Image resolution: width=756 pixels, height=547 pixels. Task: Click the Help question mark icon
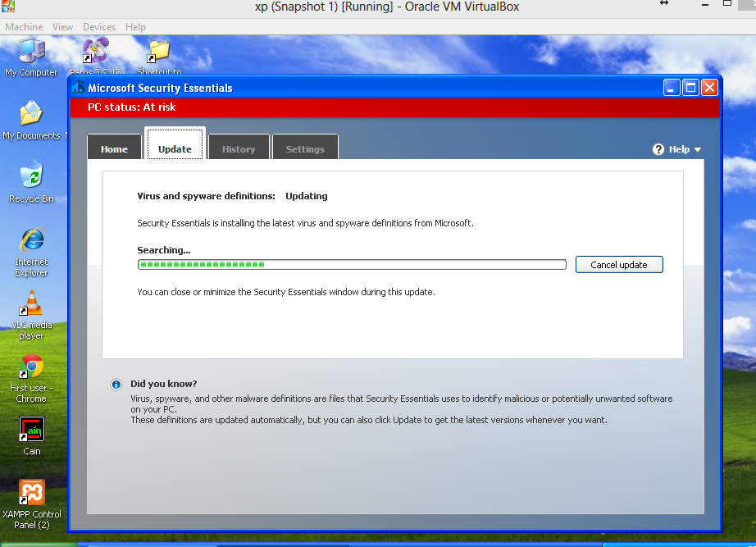[658, 149]
